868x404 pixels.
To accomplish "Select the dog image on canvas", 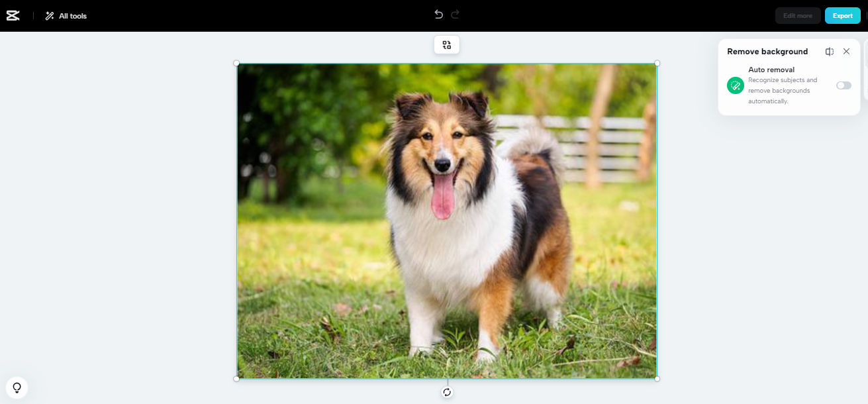I will point(447,221).
